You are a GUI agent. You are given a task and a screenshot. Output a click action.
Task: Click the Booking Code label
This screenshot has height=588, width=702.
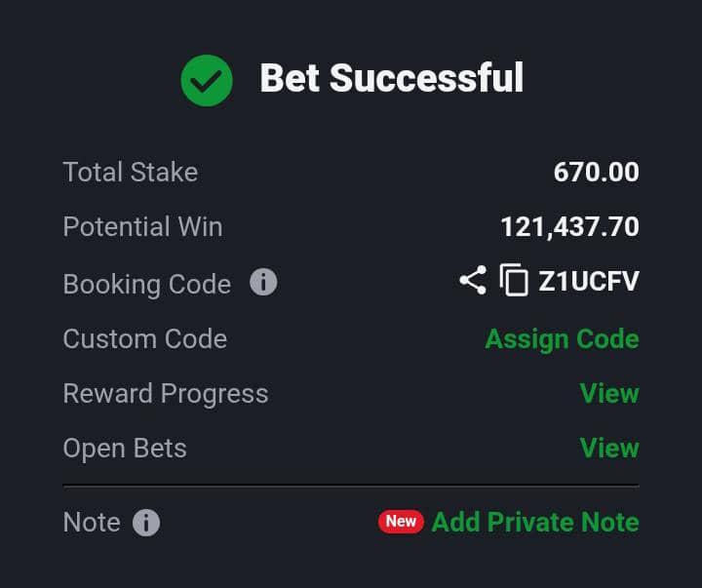(147, 285)
